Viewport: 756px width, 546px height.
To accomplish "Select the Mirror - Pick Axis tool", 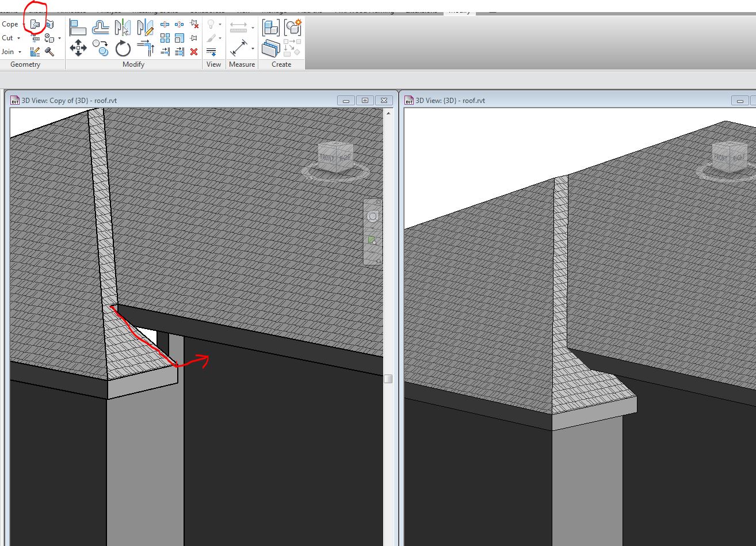I will (123, 27).
